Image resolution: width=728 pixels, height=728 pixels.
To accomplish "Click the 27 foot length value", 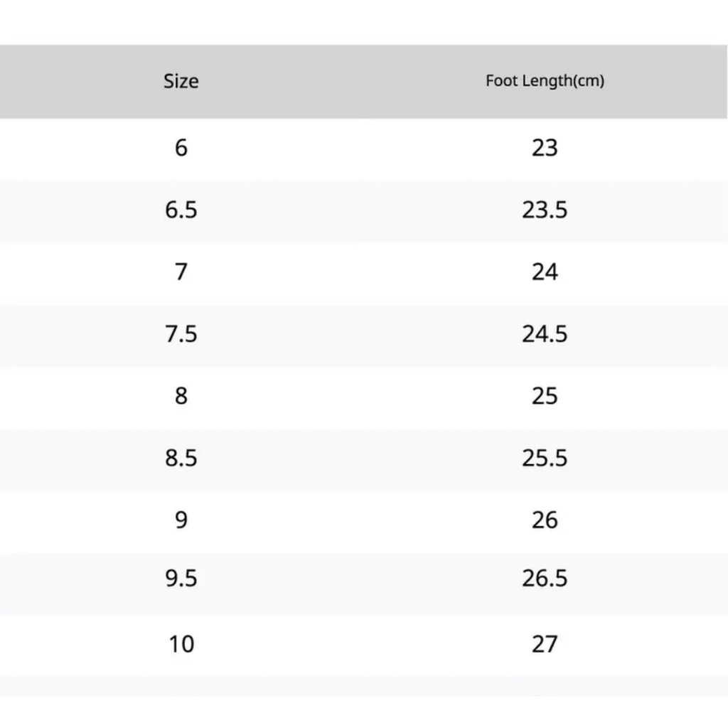I will coord(545,644).
